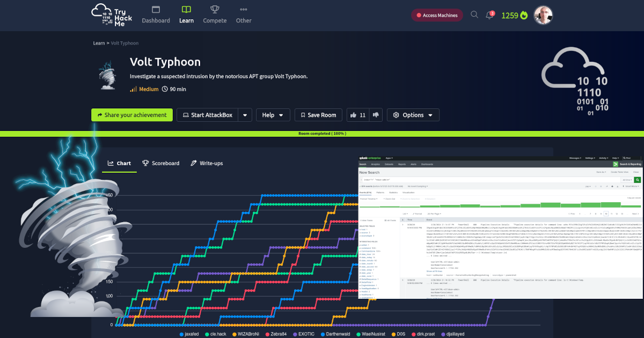Switch to the Scoreboard tab
The height and width of the screenshot is (338, 644).
tap(160, 163)
